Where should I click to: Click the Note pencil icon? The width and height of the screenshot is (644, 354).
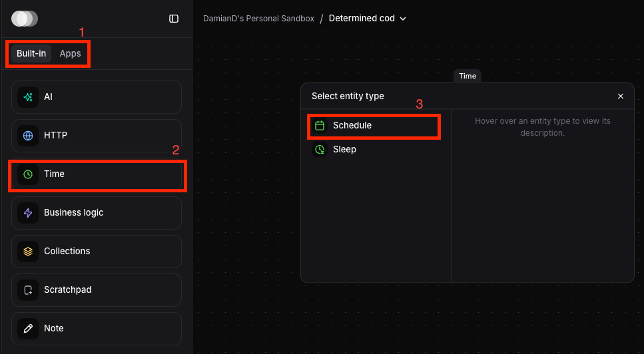(28, 329)
